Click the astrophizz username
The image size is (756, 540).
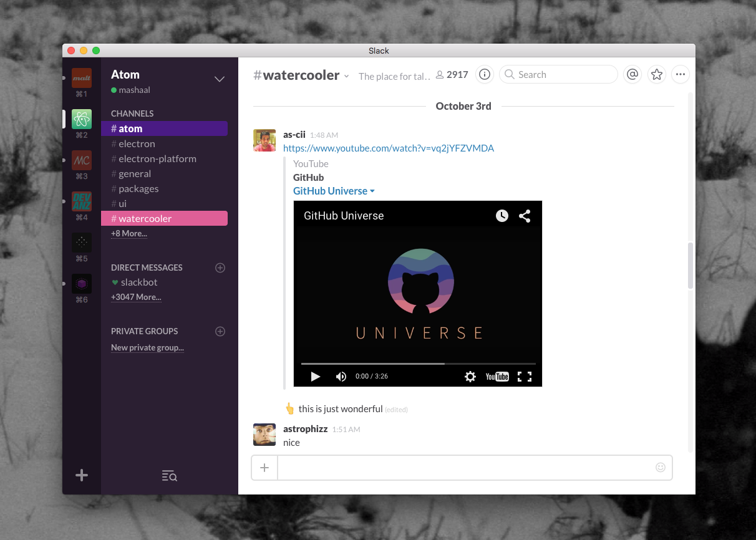(306, 429)
